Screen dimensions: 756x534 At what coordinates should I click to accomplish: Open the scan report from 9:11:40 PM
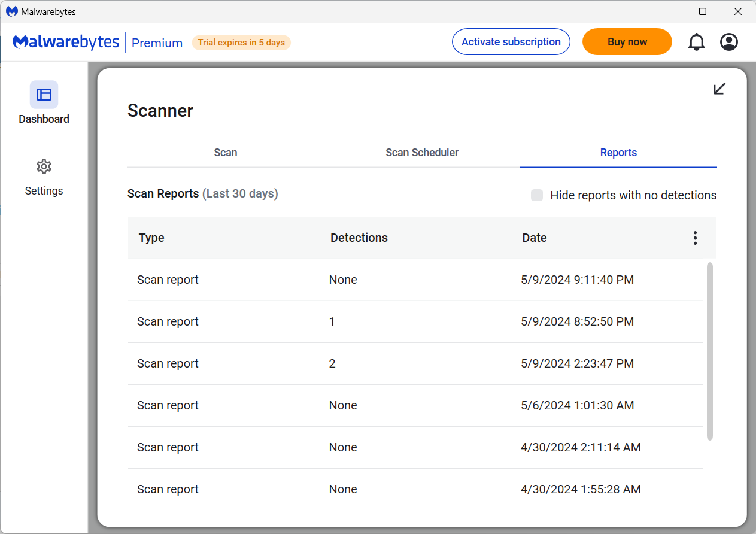pos(415,280)
